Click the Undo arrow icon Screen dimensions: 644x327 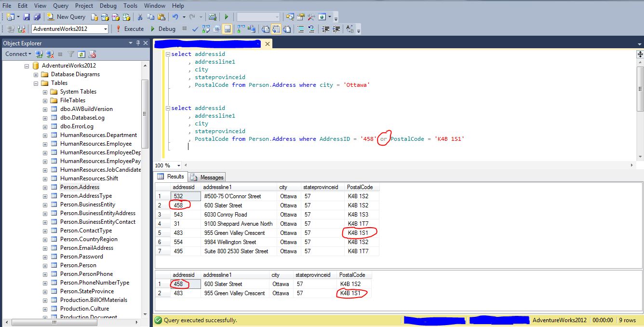coord(175,17)
